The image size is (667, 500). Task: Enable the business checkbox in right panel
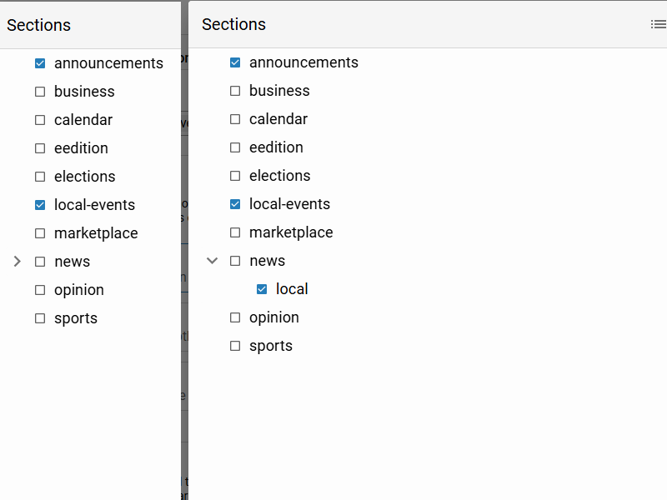point(235,91)
